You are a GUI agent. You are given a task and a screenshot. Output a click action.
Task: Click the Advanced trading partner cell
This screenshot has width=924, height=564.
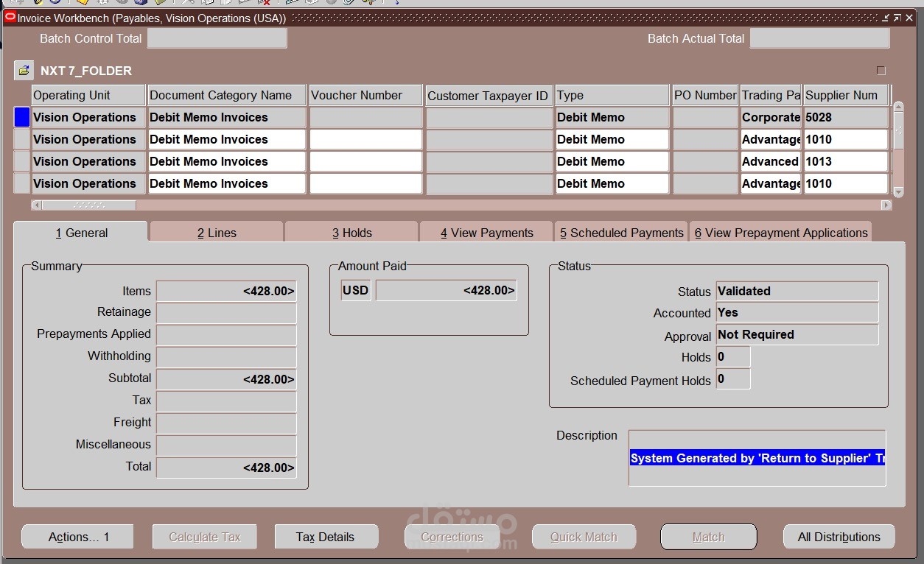771,161
